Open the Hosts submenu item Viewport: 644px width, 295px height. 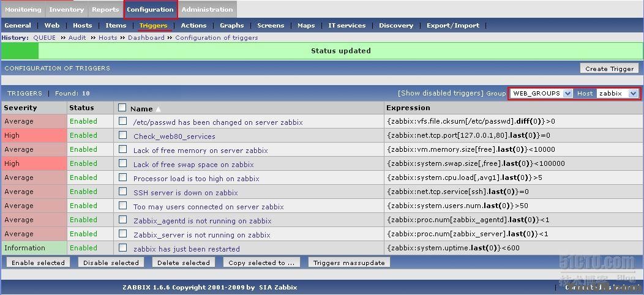pyautogui.click(x=83, y=26)
